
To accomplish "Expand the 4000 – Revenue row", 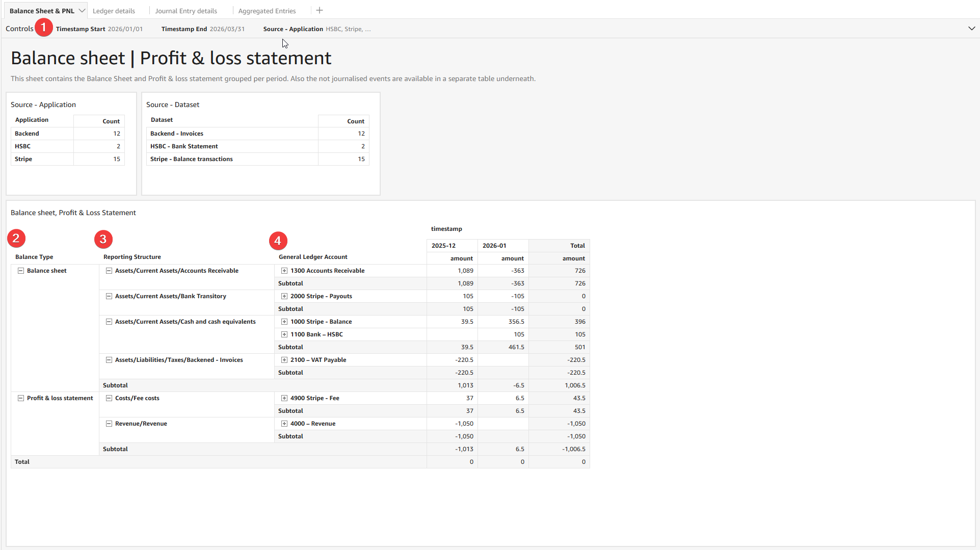I will (284, 424).
